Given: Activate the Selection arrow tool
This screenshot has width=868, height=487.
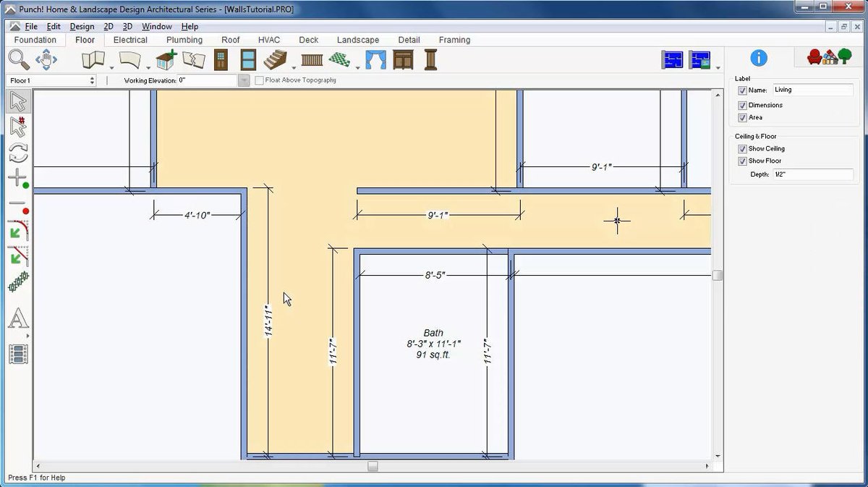Looking at the screenshot, I should point(18,102).
